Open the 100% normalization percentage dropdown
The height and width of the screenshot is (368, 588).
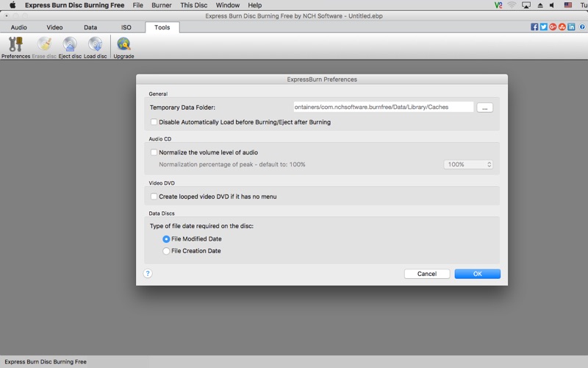[x=468, y=164]
